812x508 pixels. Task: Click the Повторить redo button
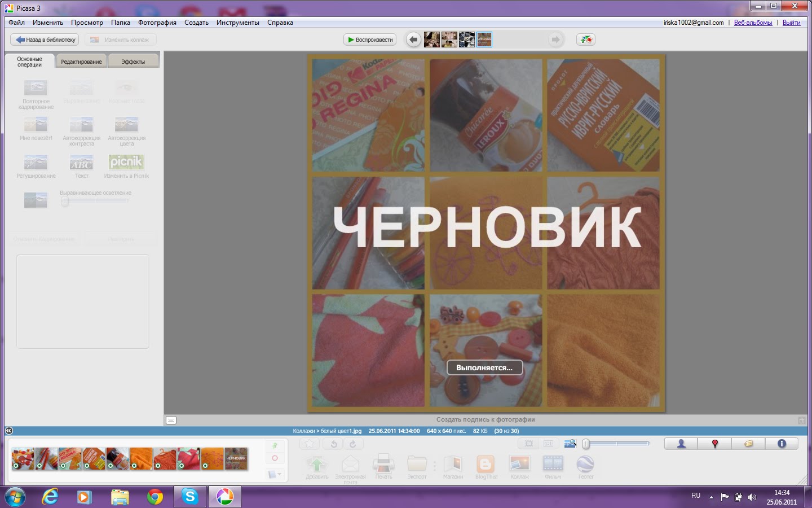tap(121, 239)
